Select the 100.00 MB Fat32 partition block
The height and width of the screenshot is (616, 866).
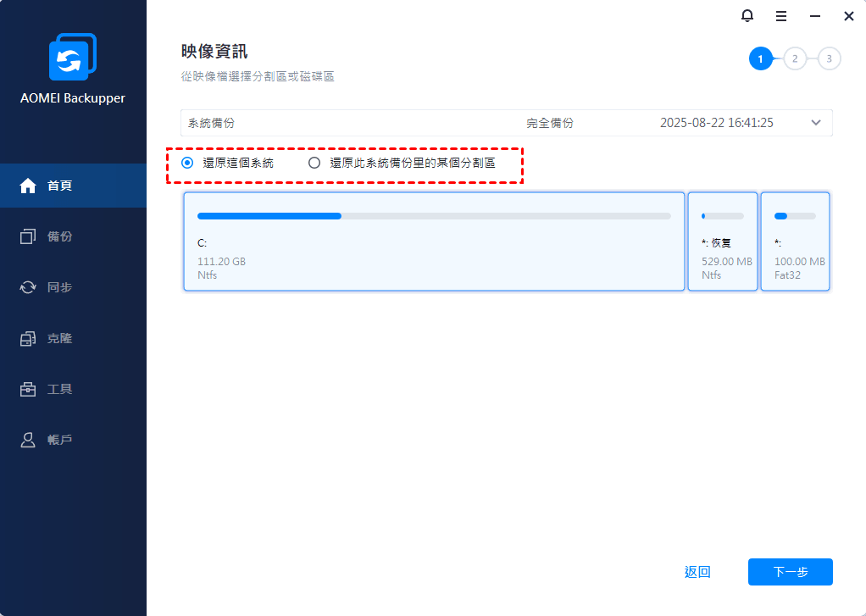[x=796, y=241]
